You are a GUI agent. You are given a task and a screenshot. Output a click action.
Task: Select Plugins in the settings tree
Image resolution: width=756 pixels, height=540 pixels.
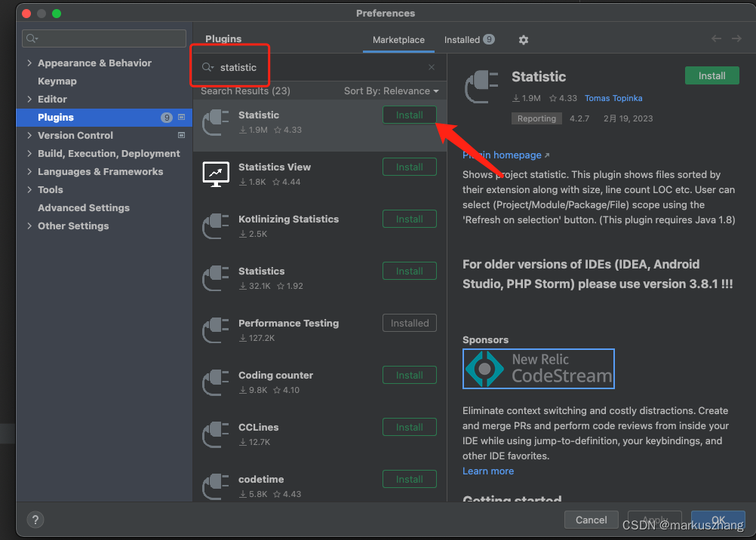pos(104,118)
